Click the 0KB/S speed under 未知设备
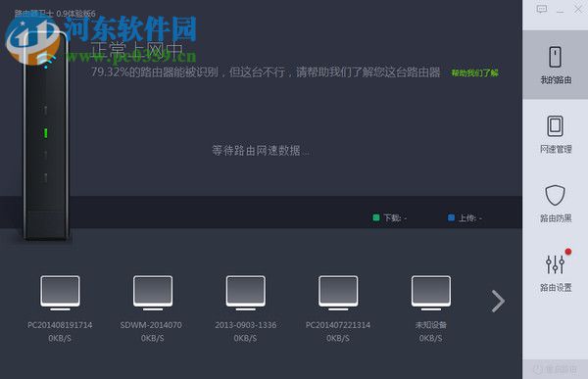This screenshot has width=588, height=379. click(x=430, y=338)
